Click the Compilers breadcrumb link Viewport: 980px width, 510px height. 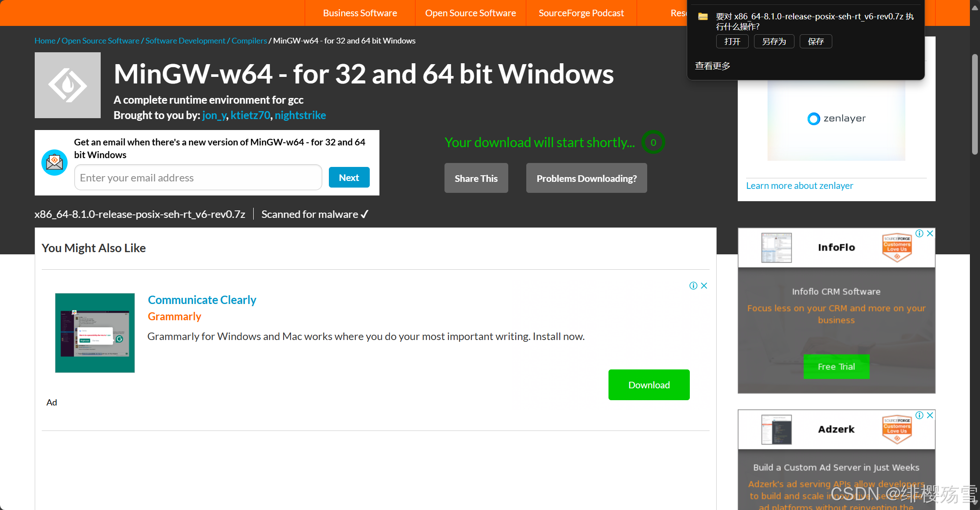click(x=249, y=41)
